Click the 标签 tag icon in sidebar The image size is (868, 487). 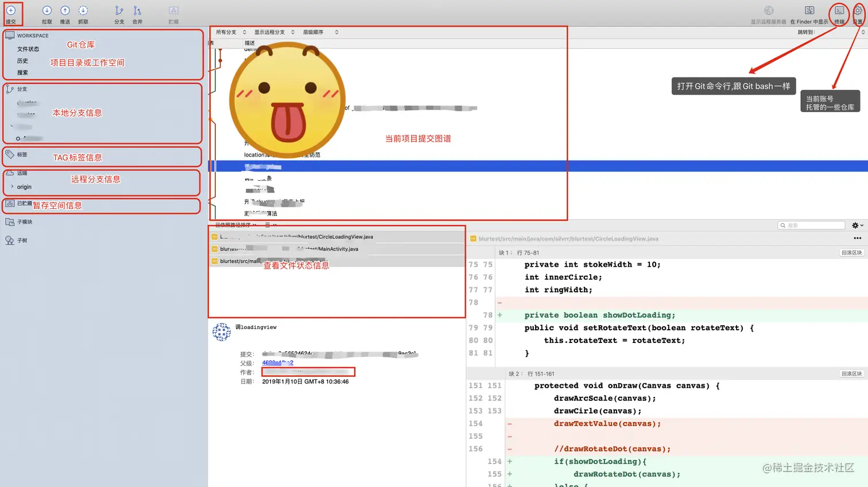tap(10, 154)
